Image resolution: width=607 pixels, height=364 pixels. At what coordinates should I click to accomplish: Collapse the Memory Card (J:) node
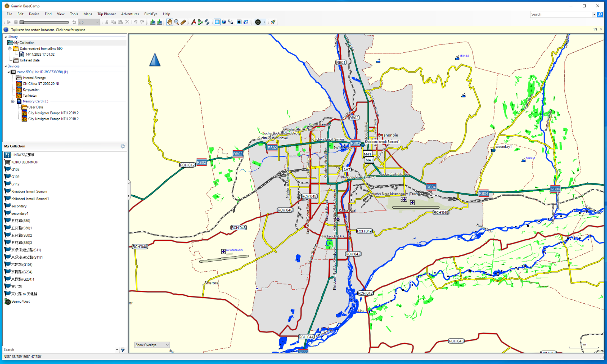pos(13,101)
